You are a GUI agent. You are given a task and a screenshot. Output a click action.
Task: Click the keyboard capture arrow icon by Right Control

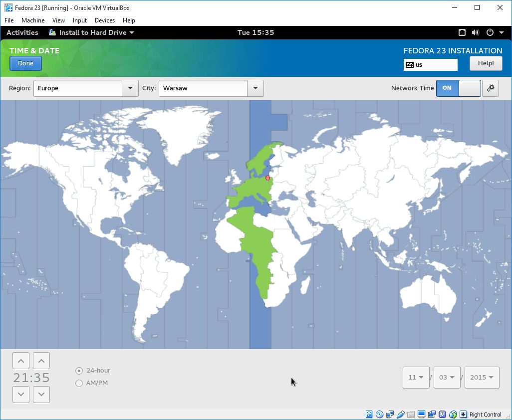(463, 415)
